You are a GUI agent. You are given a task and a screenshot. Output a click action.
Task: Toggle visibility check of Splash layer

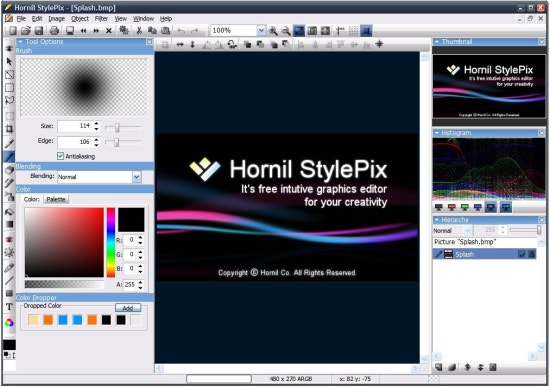click(x=522, y=254)
